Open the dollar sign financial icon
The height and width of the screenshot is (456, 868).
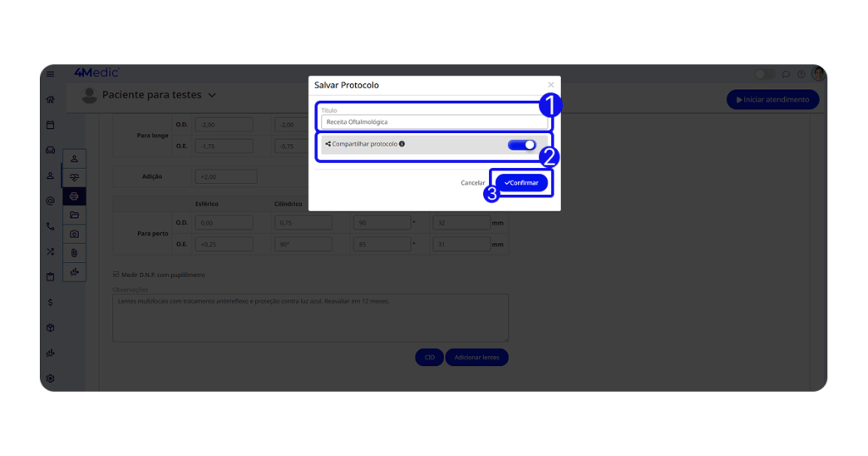pyautogui.click(x=50, y=302)
